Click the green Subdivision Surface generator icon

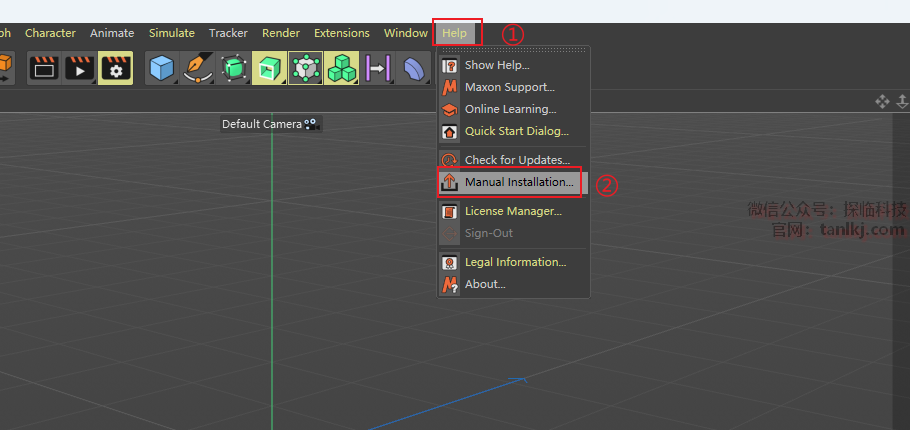point(233,68)
